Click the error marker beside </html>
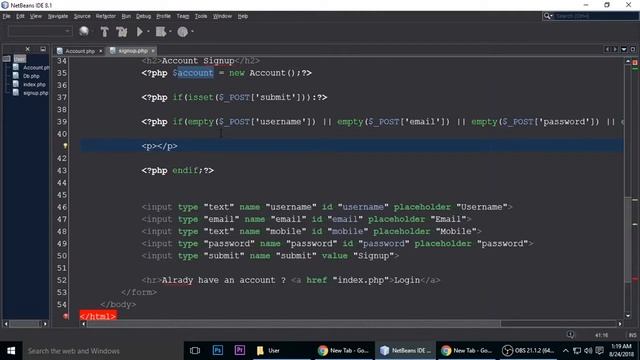Image resolution: width=640 pixels, height=360 pixels. [65, 316]
